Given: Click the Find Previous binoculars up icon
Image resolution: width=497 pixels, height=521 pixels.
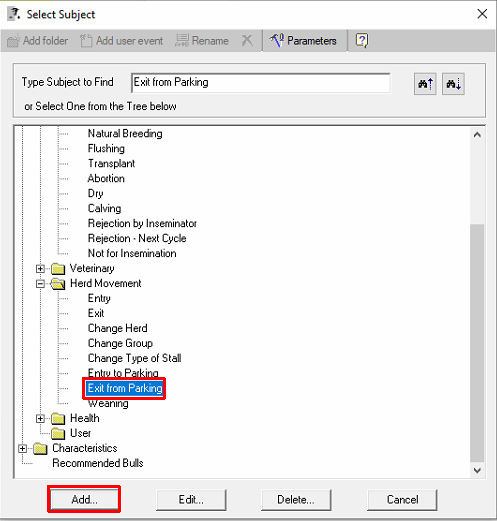Looking at the screenshot, I should (425, 84).
